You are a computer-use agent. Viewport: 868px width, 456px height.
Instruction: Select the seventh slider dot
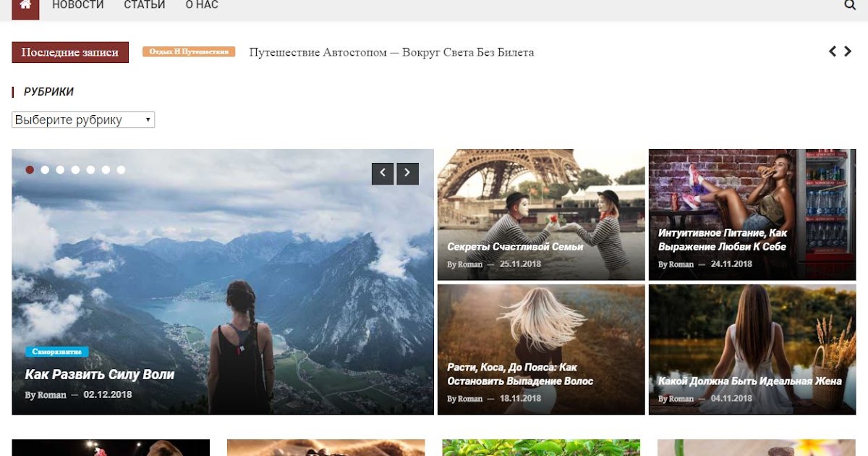pos(121,169)
